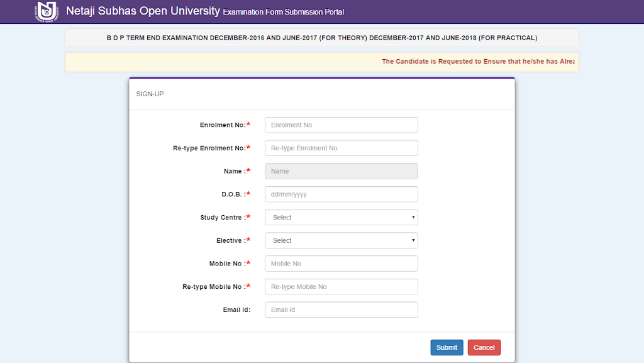
Task: Click the B D P Term End Examination banner
Action: [322, 38]
